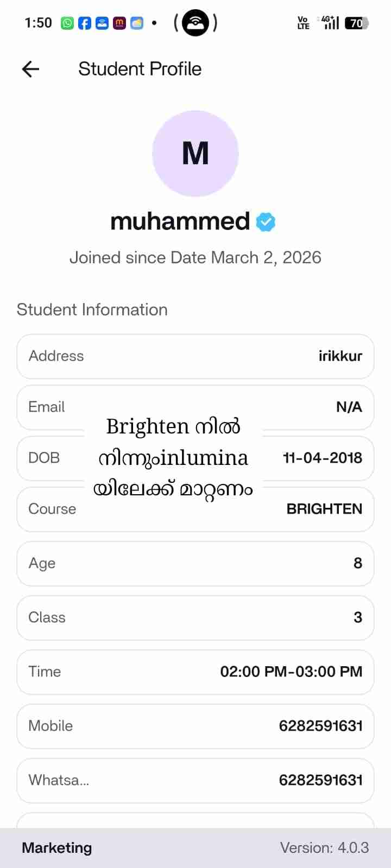Tap the Age row

coord(195,564)
